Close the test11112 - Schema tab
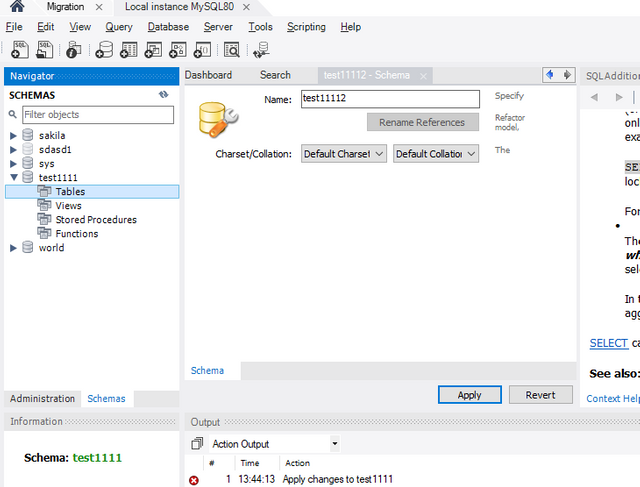This screenshot has width=640, height=487. point(423,76)
